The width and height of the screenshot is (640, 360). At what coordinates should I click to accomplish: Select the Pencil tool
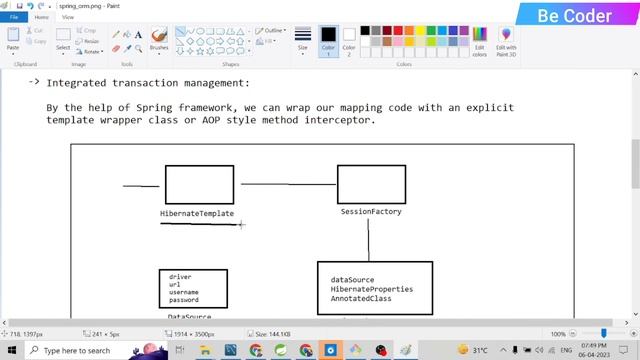click(x=116, y=35)
